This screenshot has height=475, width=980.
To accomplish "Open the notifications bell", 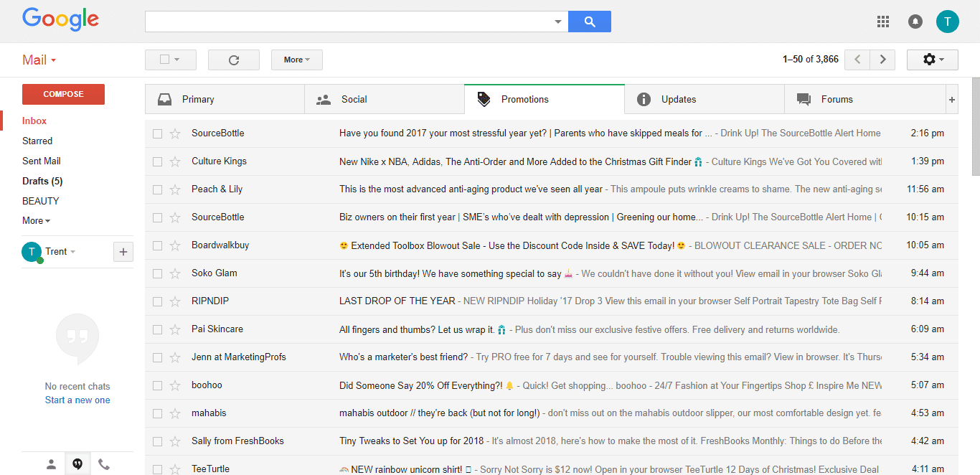I will point(915,22).
